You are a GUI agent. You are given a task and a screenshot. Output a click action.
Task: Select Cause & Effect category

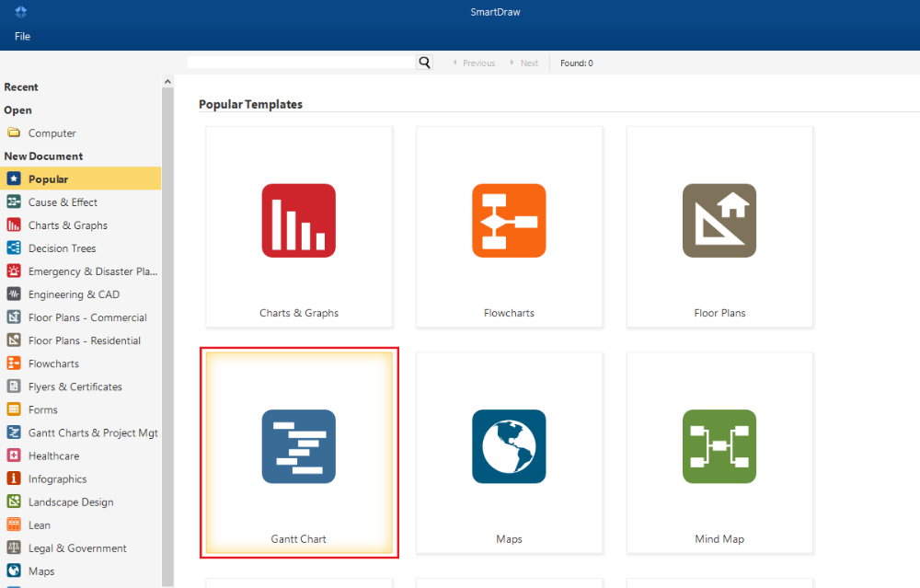[x=63, y=202]
